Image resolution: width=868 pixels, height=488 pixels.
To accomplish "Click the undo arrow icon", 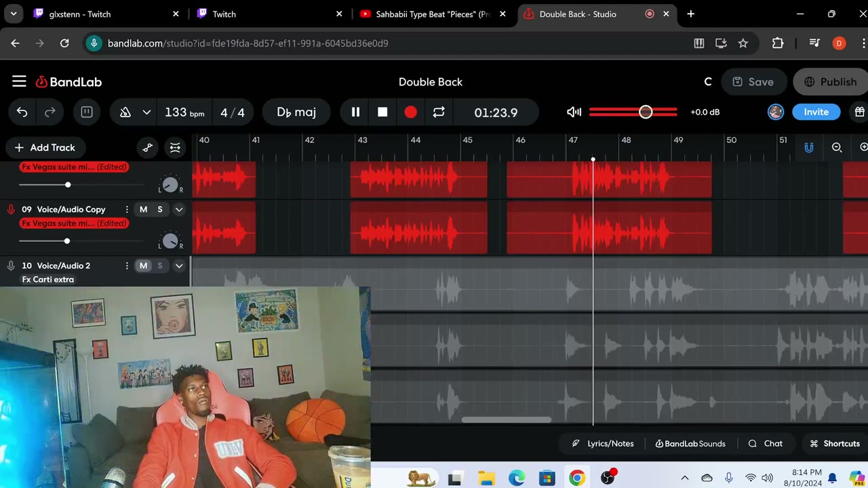I will click(22, 113).
